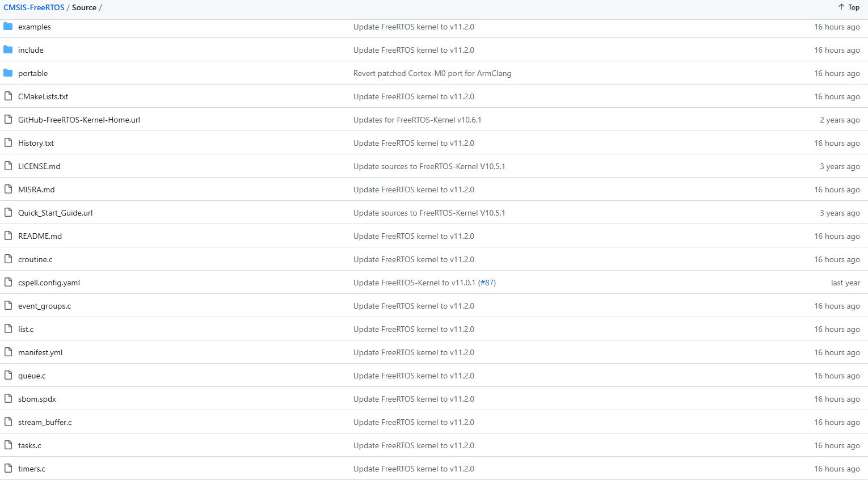This screenshot has width=868, height=480.
Task: Click the examples folder icon
Action: 8,27
